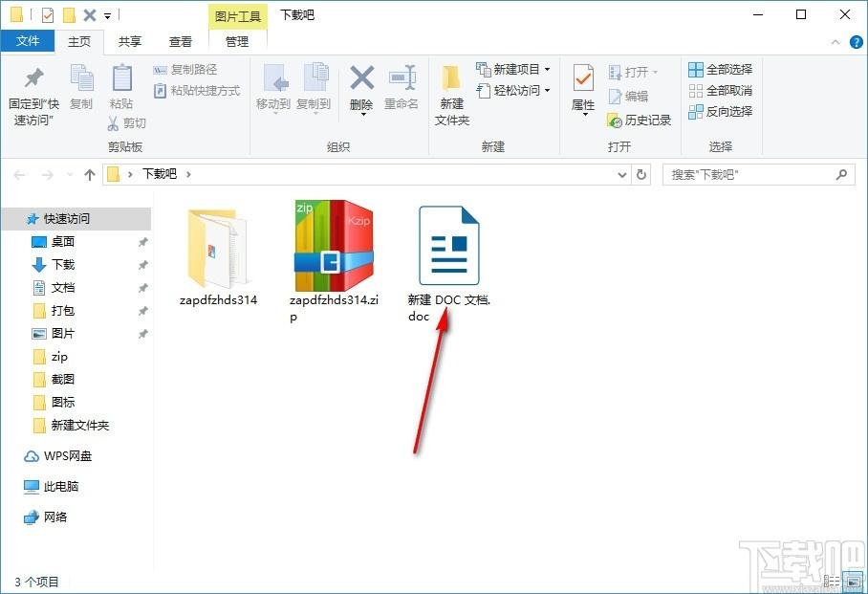Click the Properties (属性) icon
Viewport: 868px width, 594px height.
(x=583, y=78)
